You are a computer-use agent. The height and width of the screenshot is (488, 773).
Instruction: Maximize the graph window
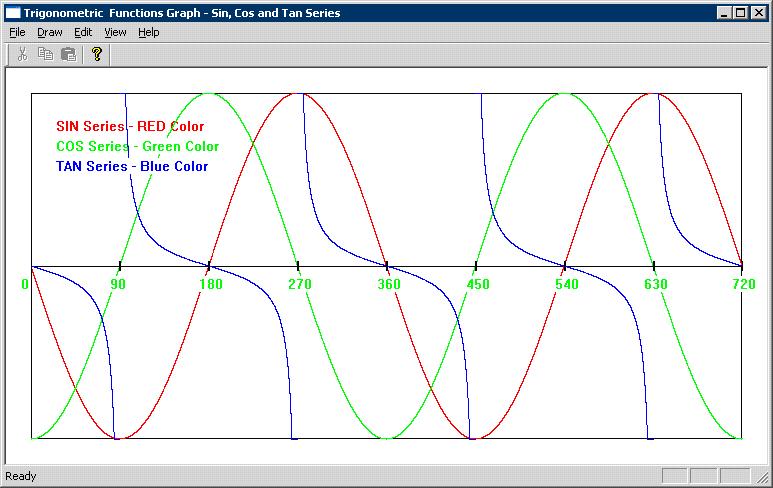[x=742, y=13]
